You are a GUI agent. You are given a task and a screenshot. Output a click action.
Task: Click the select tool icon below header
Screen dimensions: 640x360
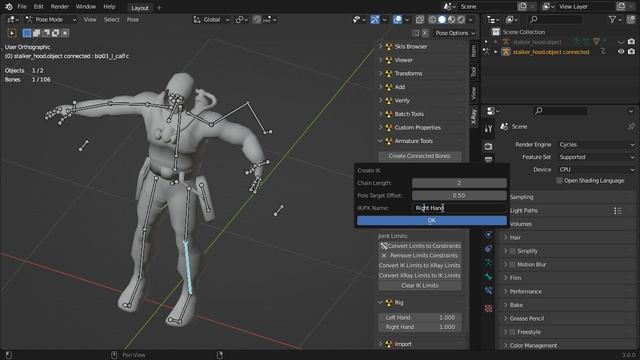[12, 33]
